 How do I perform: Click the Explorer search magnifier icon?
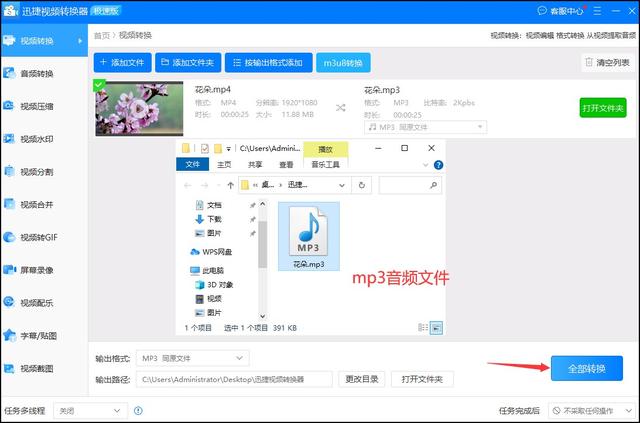433,185
